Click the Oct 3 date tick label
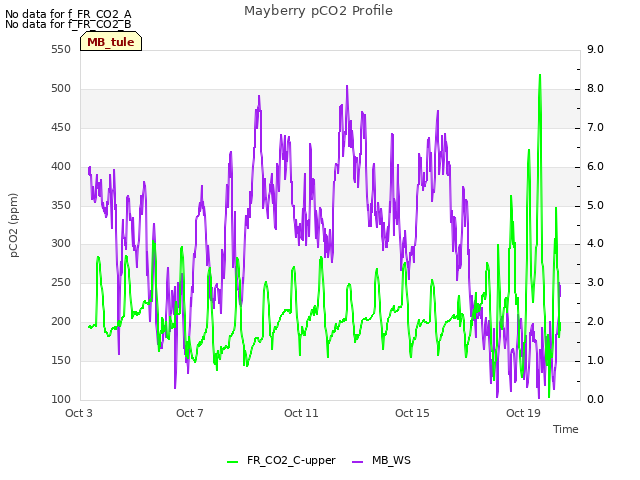 pos(79,413)
